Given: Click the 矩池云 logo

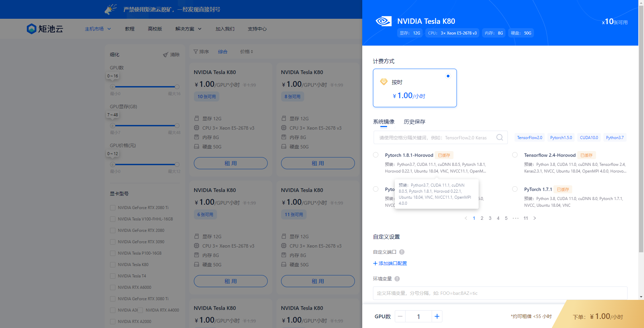Looking at the screenshot, I should click(45, 29).
